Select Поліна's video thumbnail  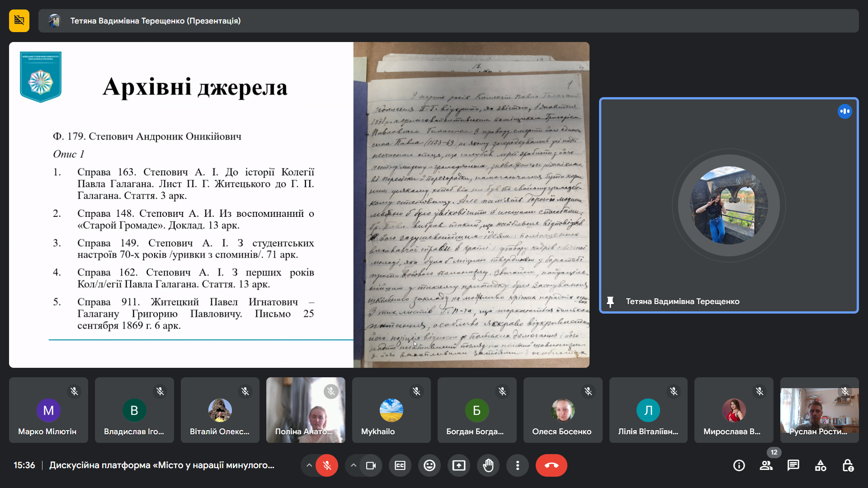coord(306,410)
